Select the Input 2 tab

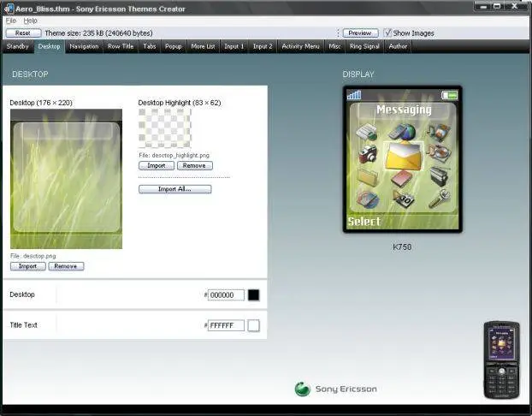(263, 46)
